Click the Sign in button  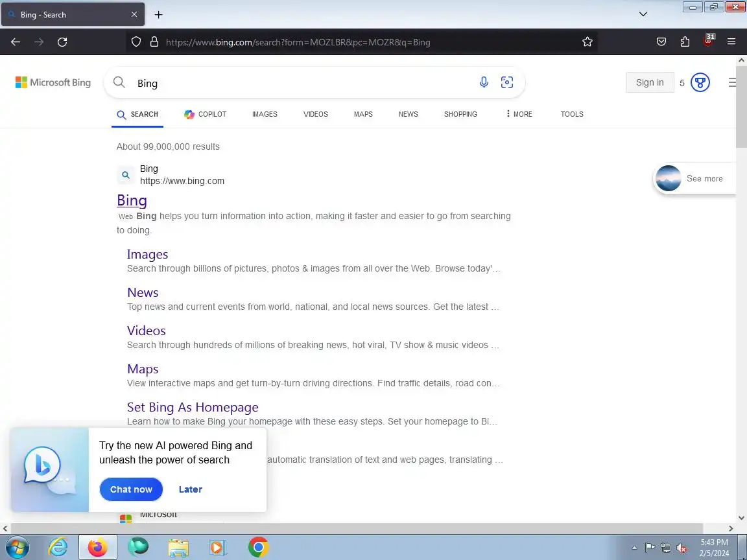click(x=649, y=82)
